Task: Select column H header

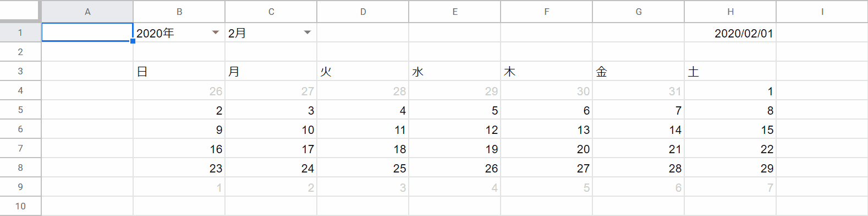Action: pos(730,12)
